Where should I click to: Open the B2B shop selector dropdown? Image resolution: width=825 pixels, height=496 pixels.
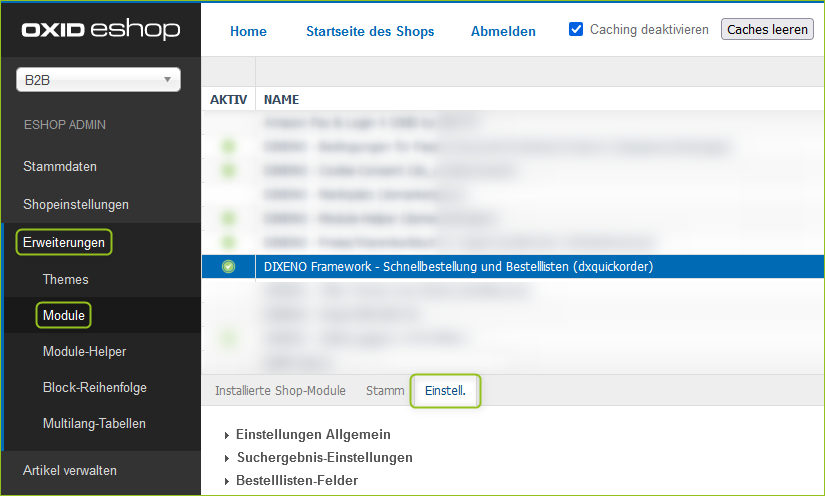click(x=98, y=80)
